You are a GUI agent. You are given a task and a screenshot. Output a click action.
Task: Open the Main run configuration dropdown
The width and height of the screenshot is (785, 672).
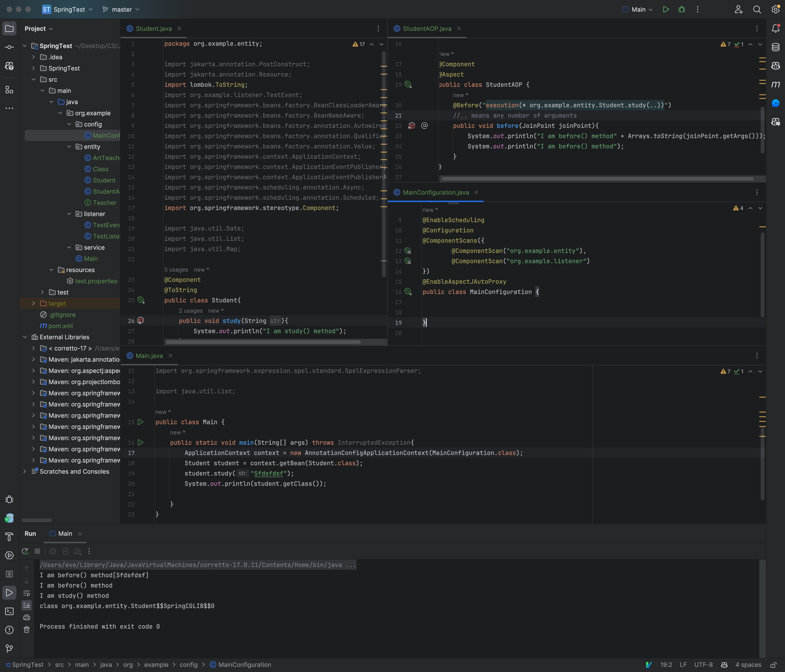[638, 10]
